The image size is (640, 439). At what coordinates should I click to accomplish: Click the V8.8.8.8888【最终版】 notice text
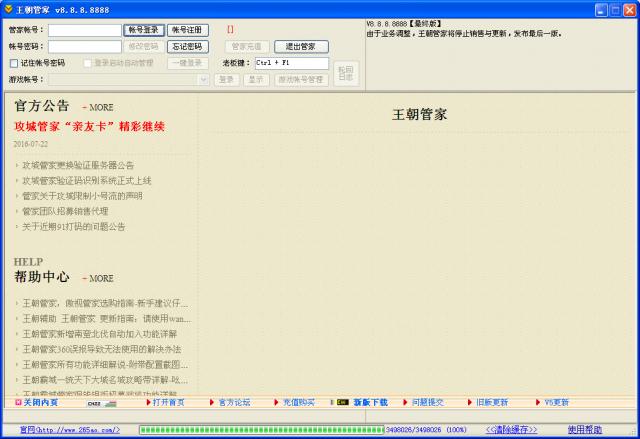click(x=404, y=24)
